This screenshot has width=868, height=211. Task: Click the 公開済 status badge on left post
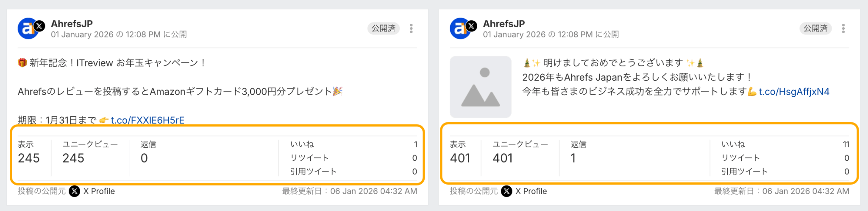[383, 28]
